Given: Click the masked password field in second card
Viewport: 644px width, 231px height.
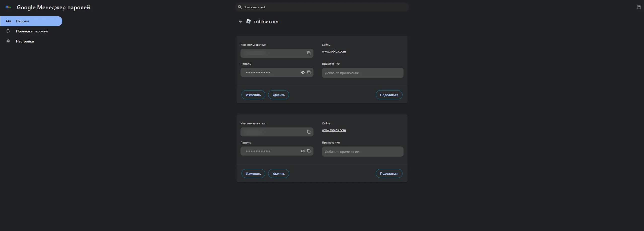Looking at the screenshot, I should click(277, 151).
